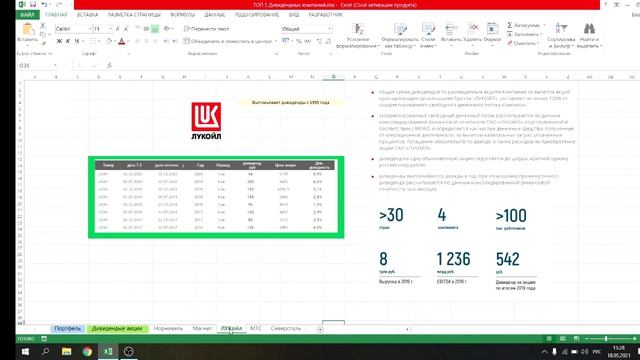Click the Insert cells (Вставить) icon
The width and height of the screenshot is (640, 360).
point(451,29)
